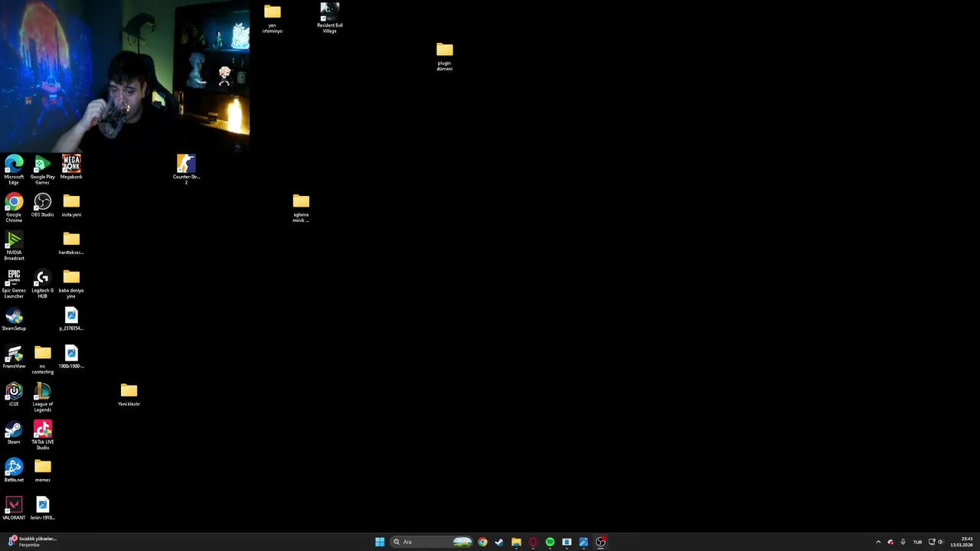Select the 1900x1900-... image file
Viewport: 980px width, 551px height.
(x=71, y=357)
